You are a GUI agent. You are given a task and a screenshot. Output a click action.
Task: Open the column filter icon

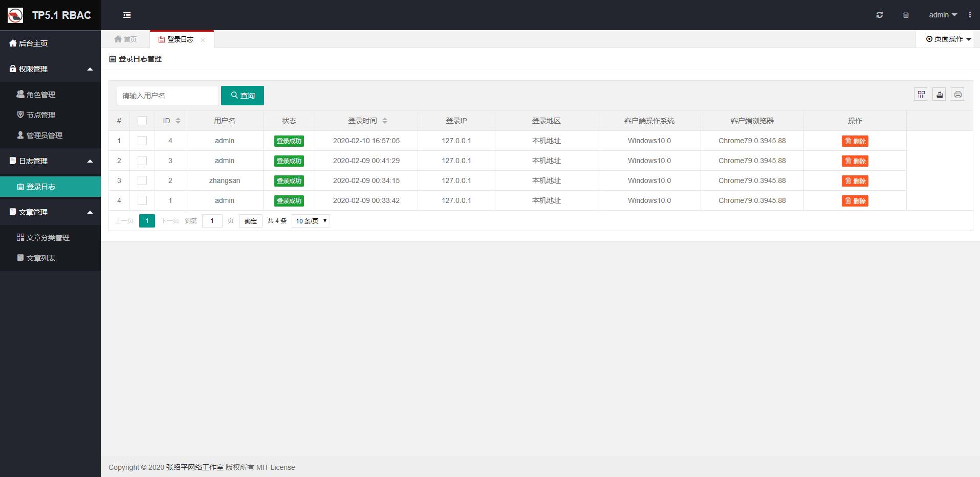tap(921, 94)
